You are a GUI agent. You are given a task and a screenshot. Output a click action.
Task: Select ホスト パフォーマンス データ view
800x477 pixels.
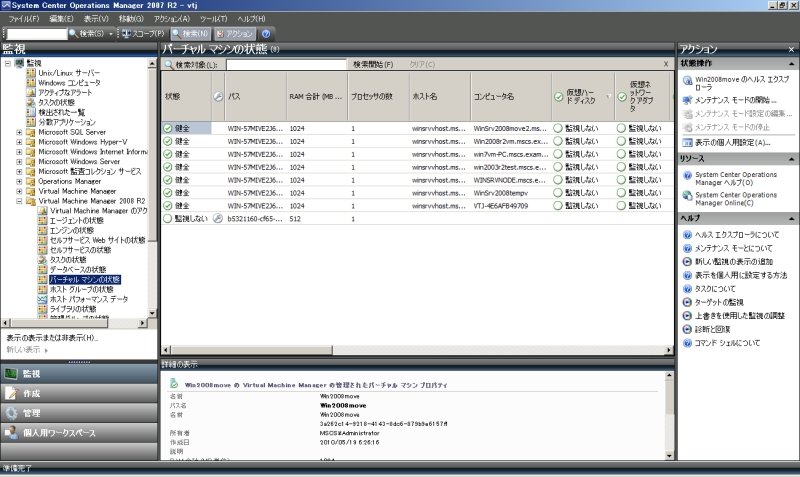click(89, 299)
